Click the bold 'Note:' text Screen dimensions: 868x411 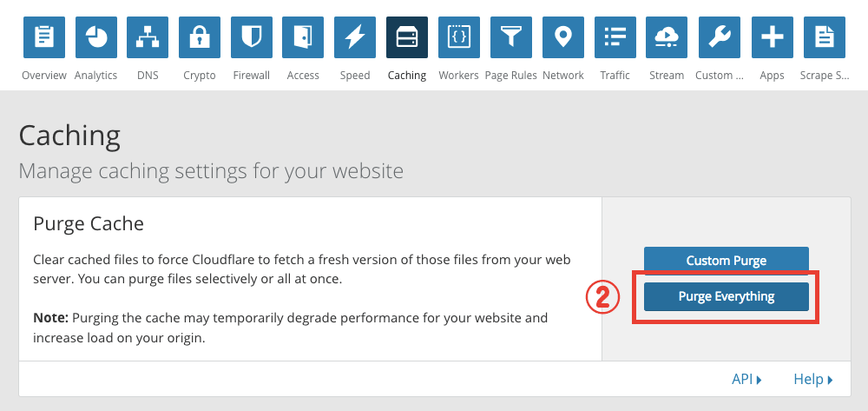(51, 318)
